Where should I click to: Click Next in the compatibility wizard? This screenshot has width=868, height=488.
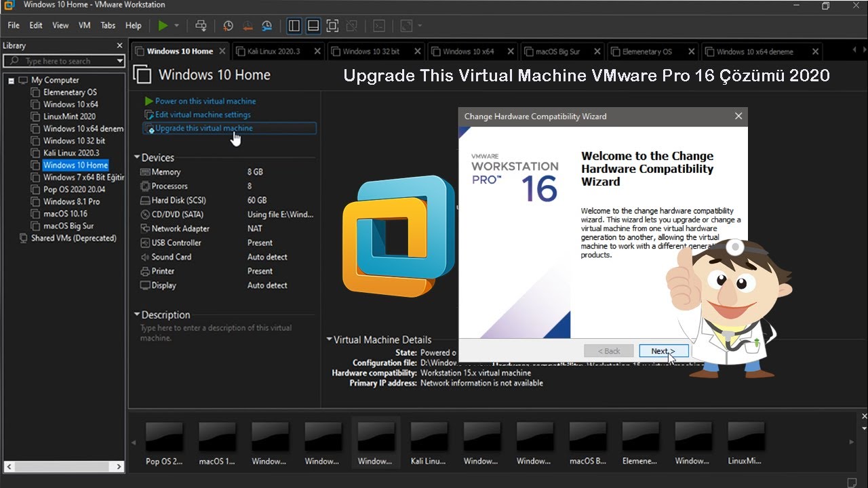664,351
